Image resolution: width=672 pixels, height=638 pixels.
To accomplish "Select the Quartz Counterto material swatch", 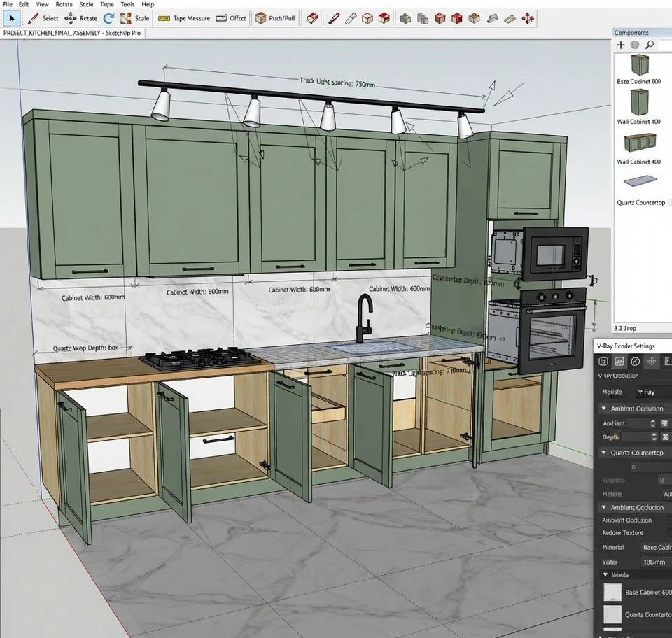I will tap(612, 614).
